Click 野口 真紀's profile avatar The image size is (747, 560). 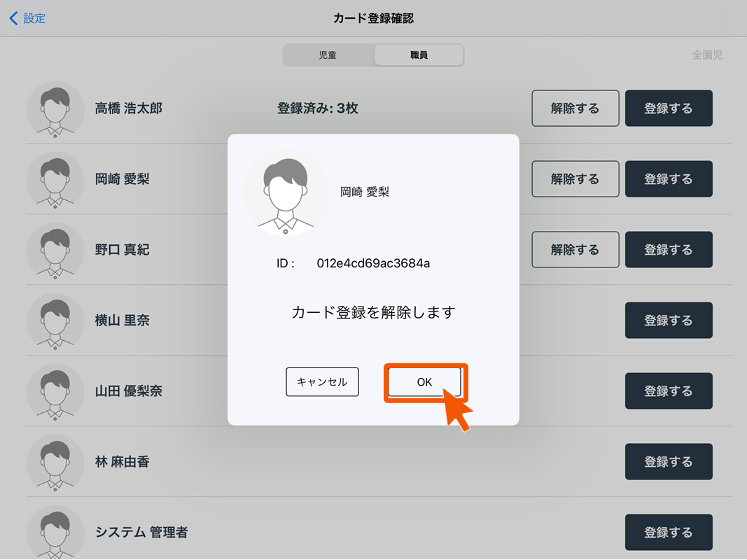point(55,250)
